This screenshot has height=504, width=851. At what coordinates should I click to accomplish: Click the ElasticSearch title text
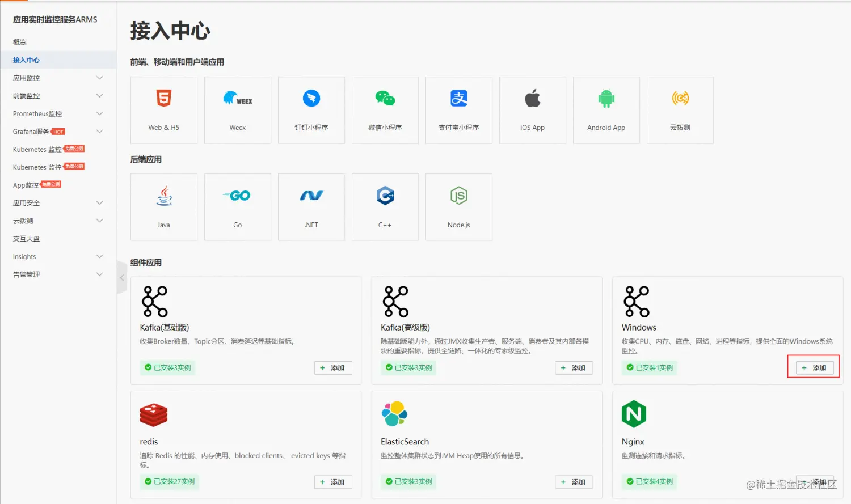click(405, 442)
